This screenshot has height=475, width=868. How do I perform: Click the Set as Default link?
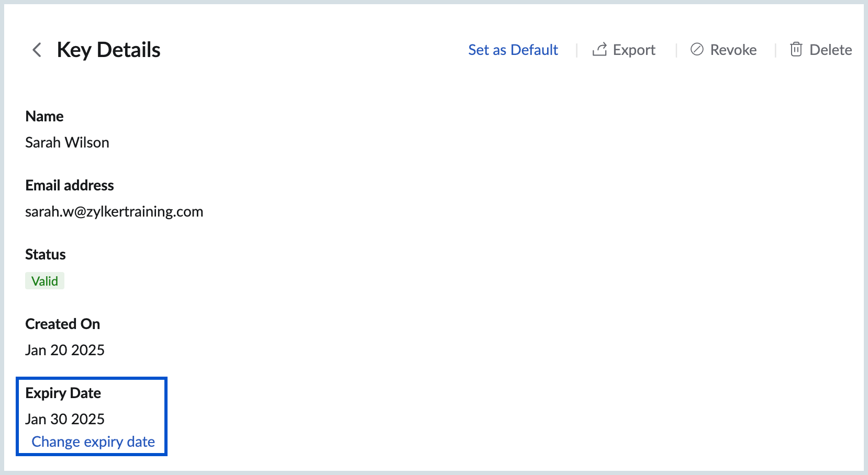pyautogui.click(x=513, y=50)
